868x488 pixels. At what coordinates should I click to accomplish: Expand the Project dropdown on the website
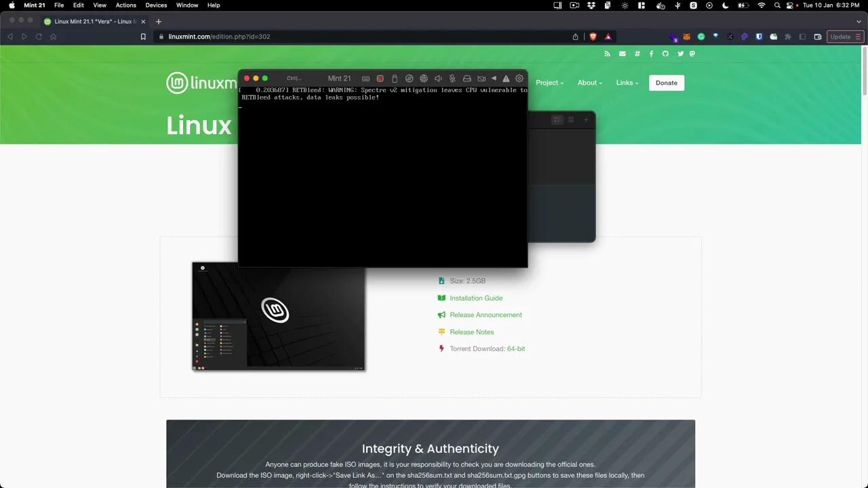click(x=549, y=82)
